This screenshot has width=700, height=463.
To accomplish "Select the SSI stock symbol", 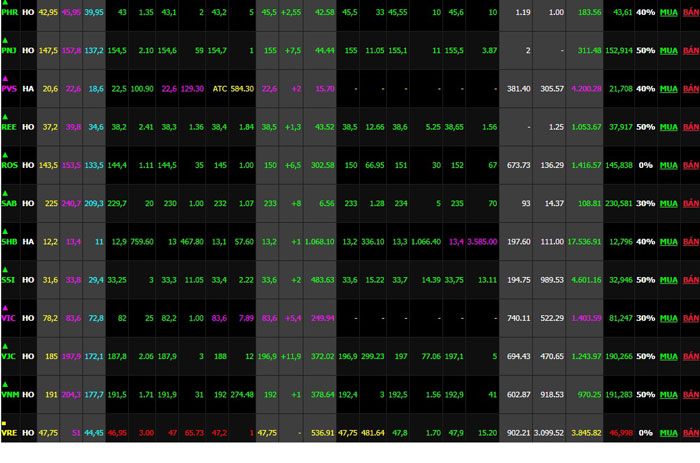I will [10, 279].
